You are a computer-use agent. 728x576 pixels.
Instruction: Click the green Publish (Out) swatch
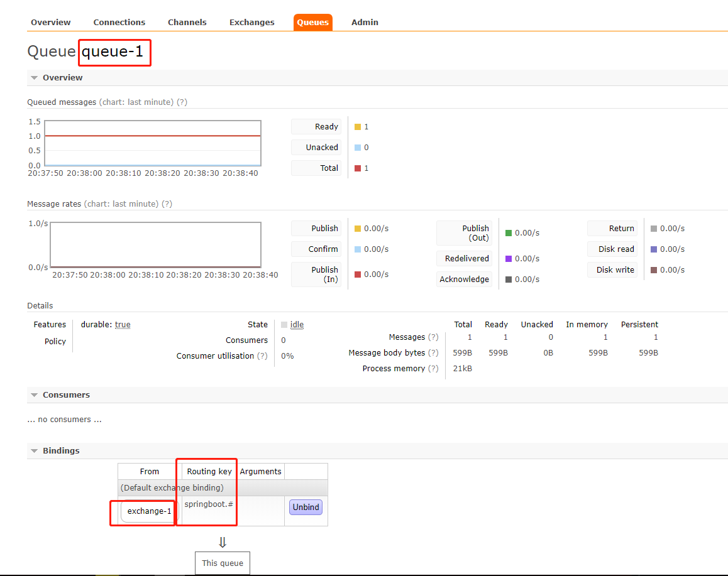tap(509, 233)
